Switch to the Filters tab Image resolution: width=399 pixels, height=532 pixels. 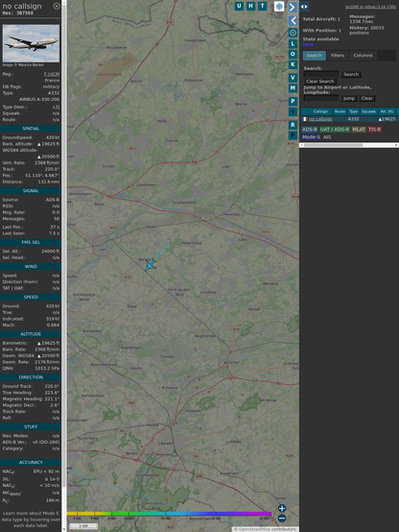(x=338, y=56)
